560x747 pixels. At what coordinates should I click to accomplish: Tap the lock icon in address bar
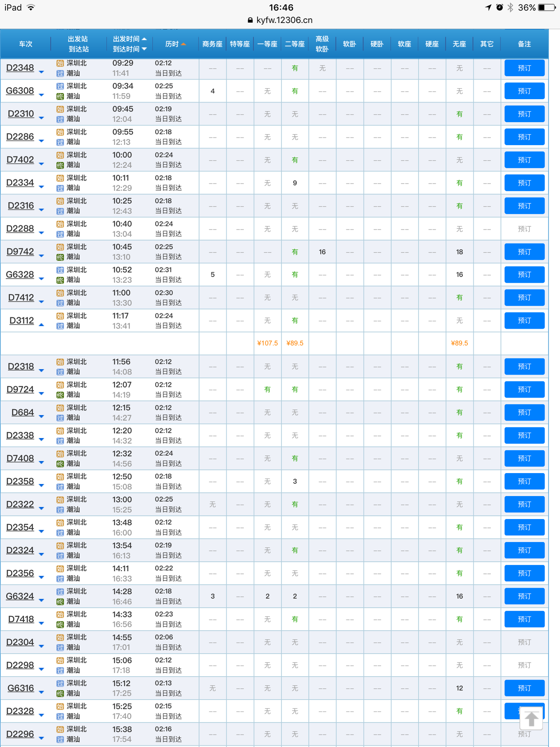pyautogui.click(x=250, y=20)
